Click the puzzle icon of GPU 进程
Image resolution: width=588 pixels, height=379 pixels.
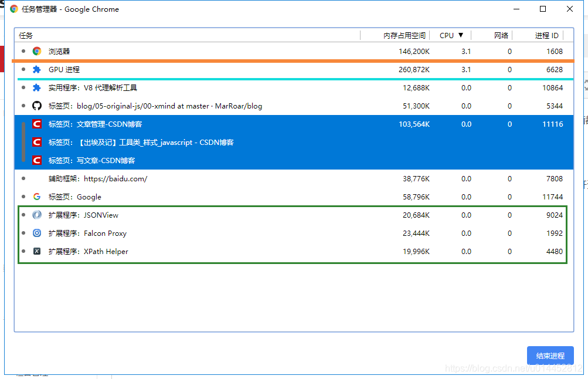pyautogui.click(x=37, y=69)
